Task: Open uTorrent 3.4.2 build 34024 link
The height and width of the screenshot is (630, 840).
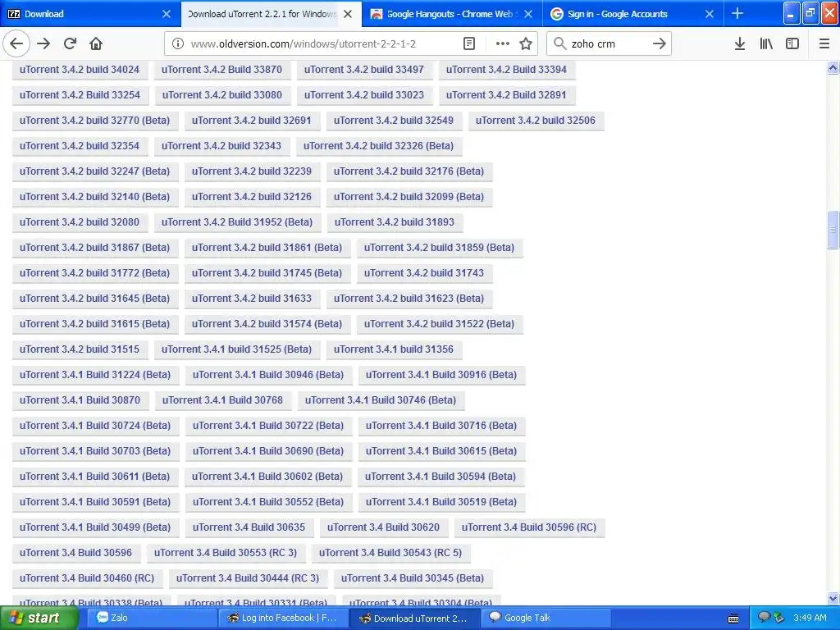Action: point(80,70)
